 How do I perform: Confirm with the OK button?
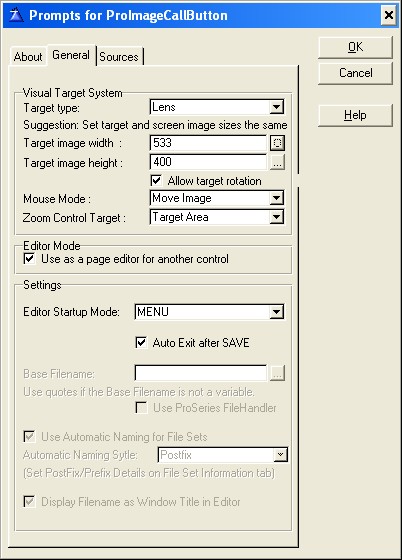355,47
